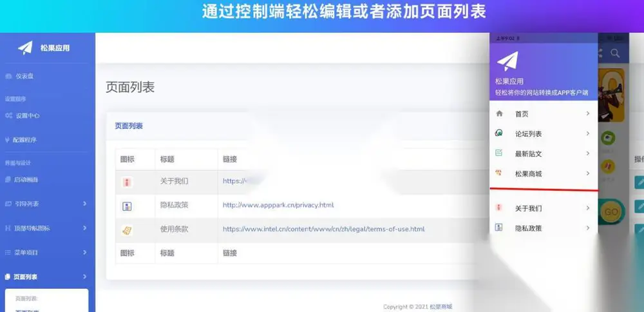Open 最新贴文 in the phone menu
The height and width of the screenshot is (312, 644).
[x=529, y=153]
